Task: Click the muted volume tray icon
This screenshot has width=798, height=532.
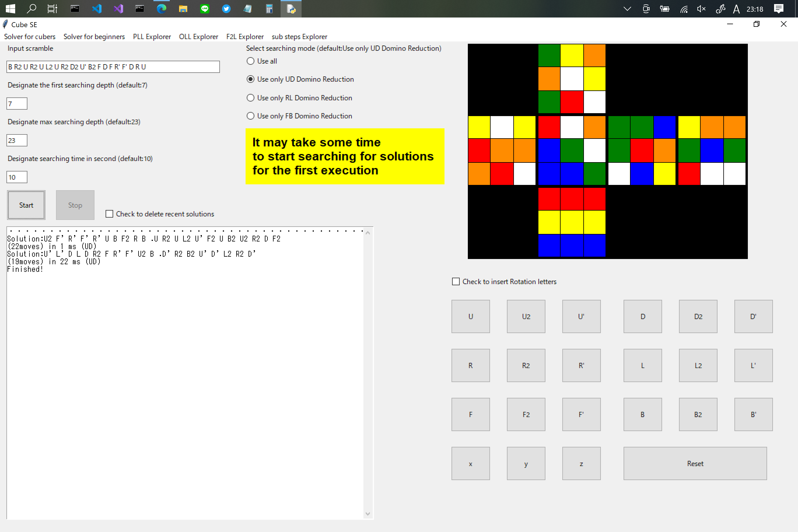Action: pos(701,9)
